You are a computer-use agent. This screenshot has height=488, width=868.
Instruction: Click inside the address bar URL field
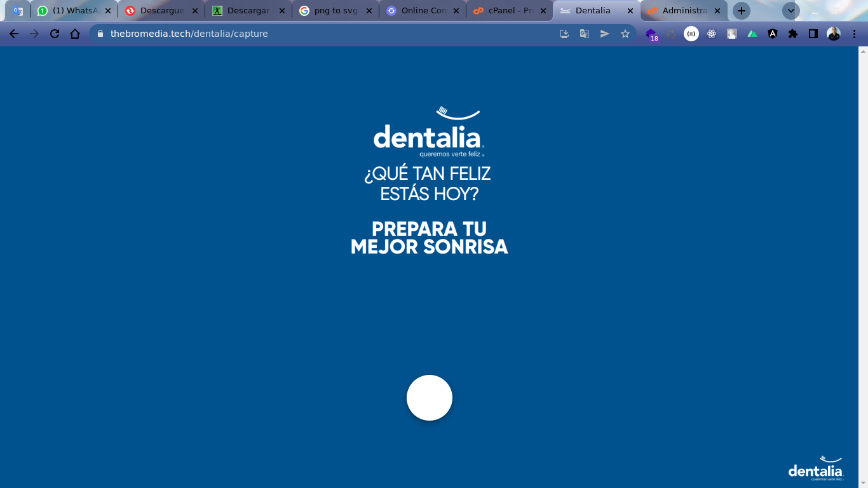pyautogui.click(x=254, y=34)
